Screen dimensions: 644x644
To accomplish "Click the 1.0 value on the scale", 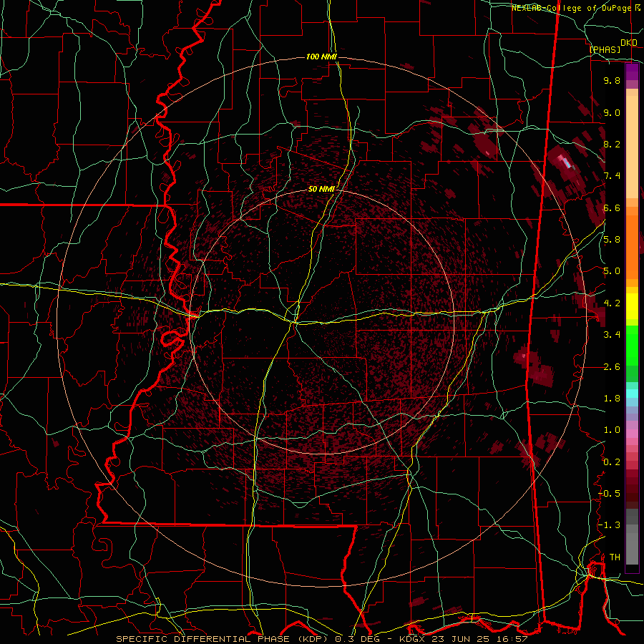I will click(612, 430).
